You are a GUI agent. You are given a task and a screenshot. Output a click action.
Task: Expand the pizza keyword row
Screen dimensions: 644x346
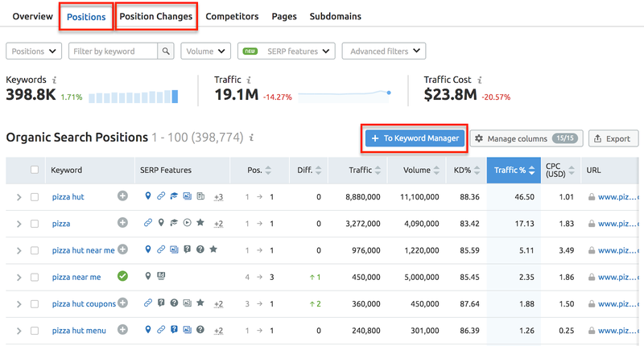(x=19, y=224)
